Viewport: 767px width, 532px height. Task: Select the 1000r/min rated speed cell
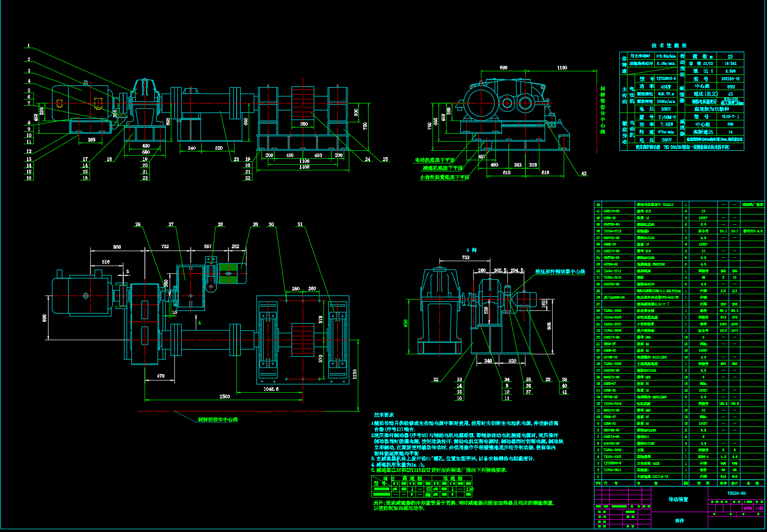click(x=666, y=102)
